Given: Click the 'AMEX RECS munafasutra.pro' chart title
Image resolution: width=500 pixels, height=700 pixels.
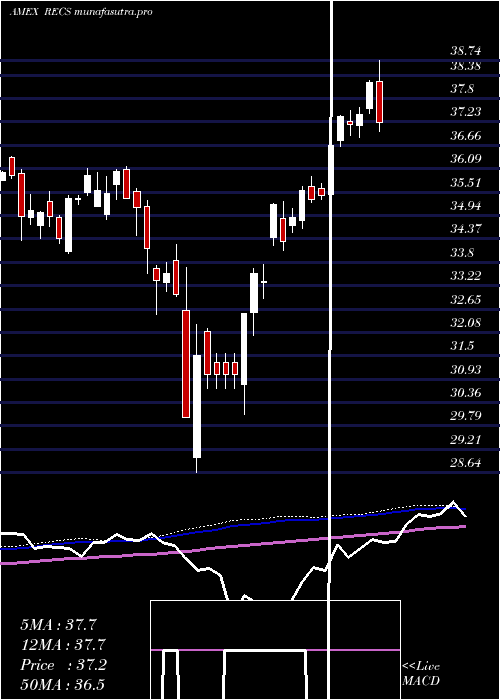Looking at the screenshot, I should coord(81,12).
